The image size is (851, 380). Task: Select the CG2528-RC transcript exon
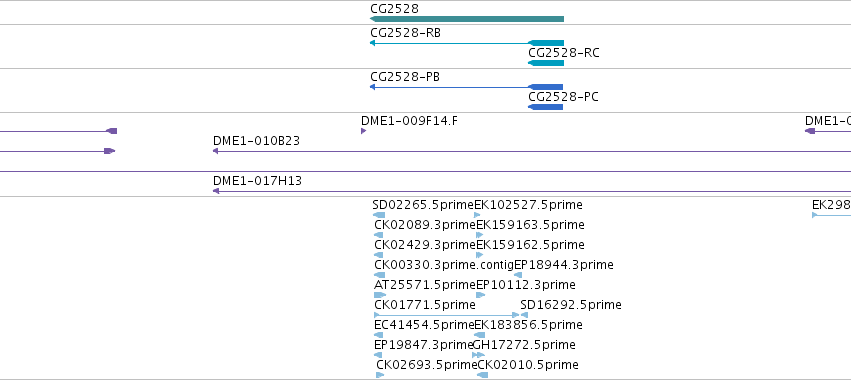click(x=545, y=63)
